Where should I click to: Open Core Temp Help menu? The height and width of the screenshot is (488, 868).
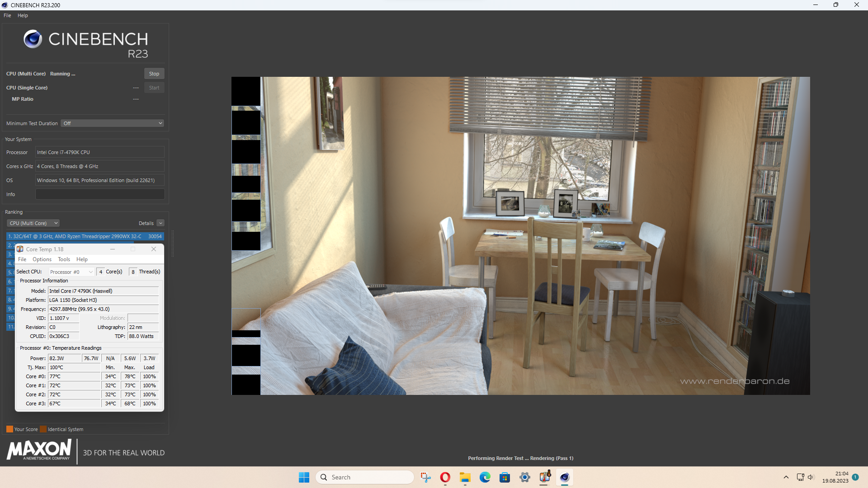pos(82,259)
